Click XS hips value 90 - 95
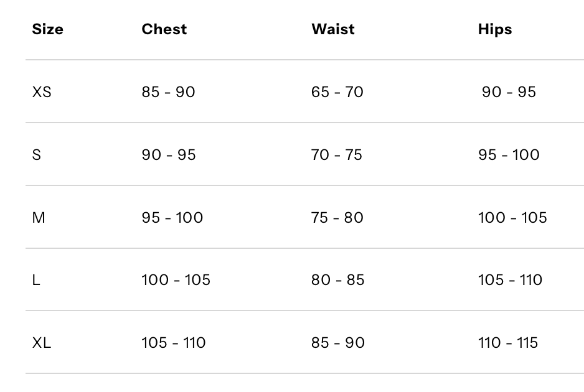 (509, 92)
